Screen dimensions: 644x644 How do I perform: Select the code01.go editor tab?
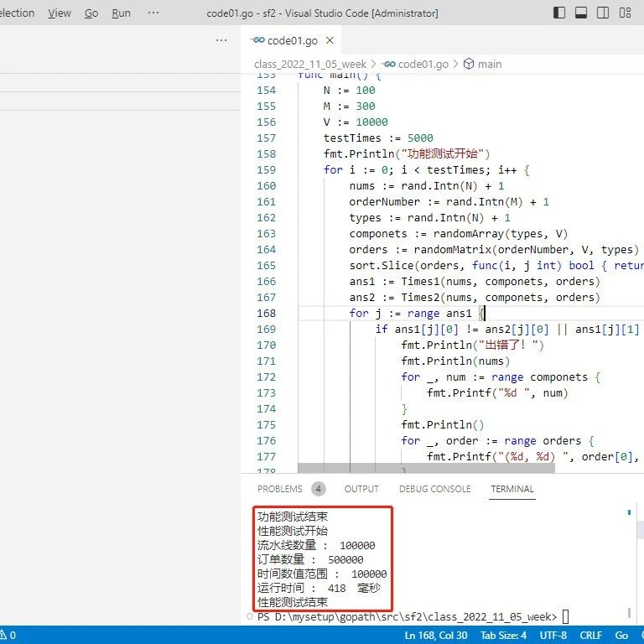point(292,40)
